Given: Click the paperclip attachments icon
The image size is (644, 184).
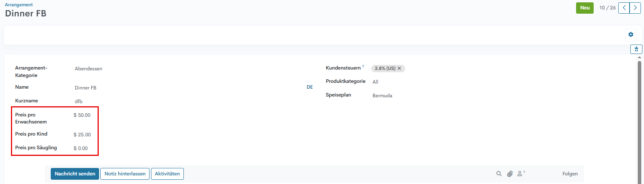Looking at the screenshot, I should [510, 174].
